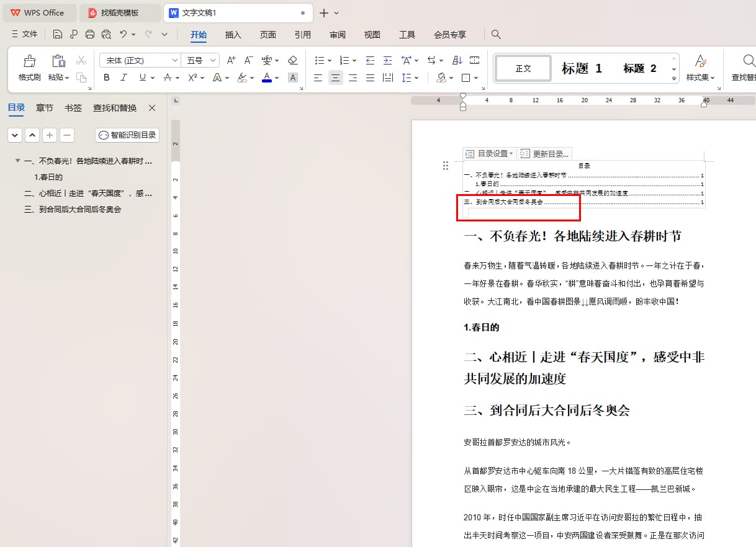Close the navigation pane with X

click(152, 108)
